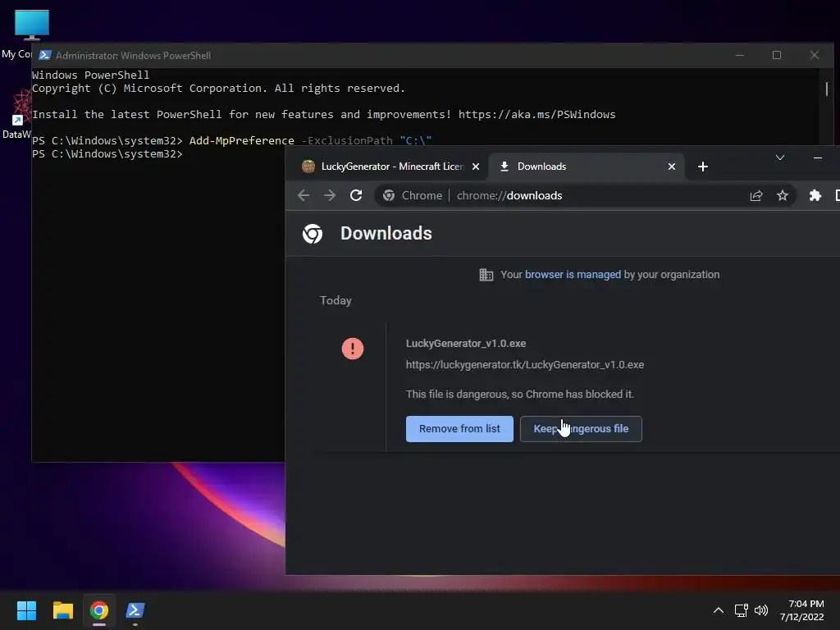Bookmark this page with the star icon
Viewport: 840px width, 630px height.
pos(782,195)
